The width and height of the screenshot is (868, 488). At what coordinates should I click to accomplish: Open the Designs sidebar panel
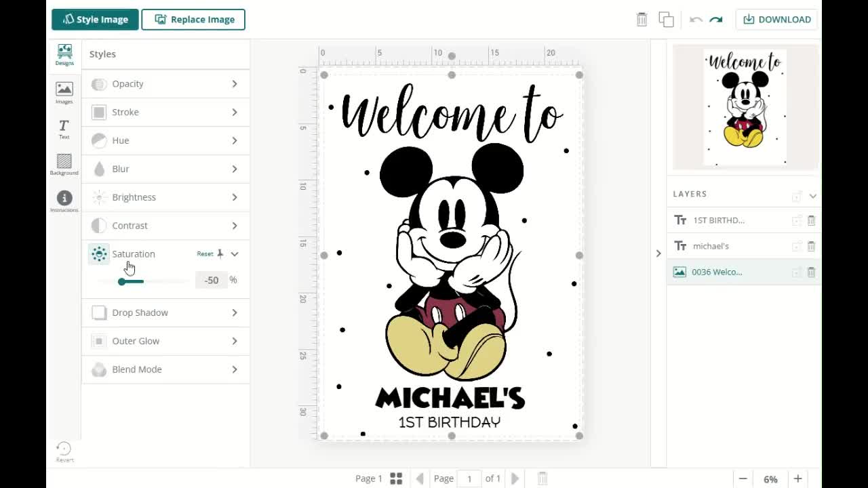coord(64,55)
